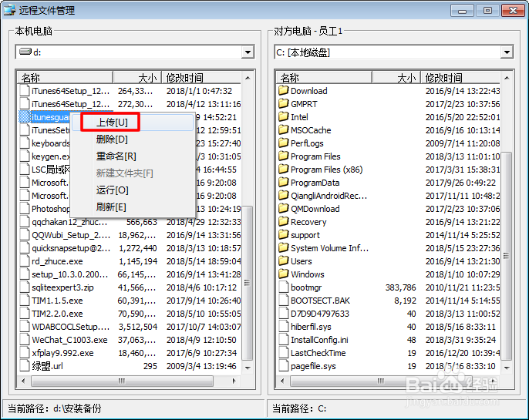Viewport: 529px width, 420px height.
Task: Click the PerfLogs folder icon
Action: tap(284, 143)
